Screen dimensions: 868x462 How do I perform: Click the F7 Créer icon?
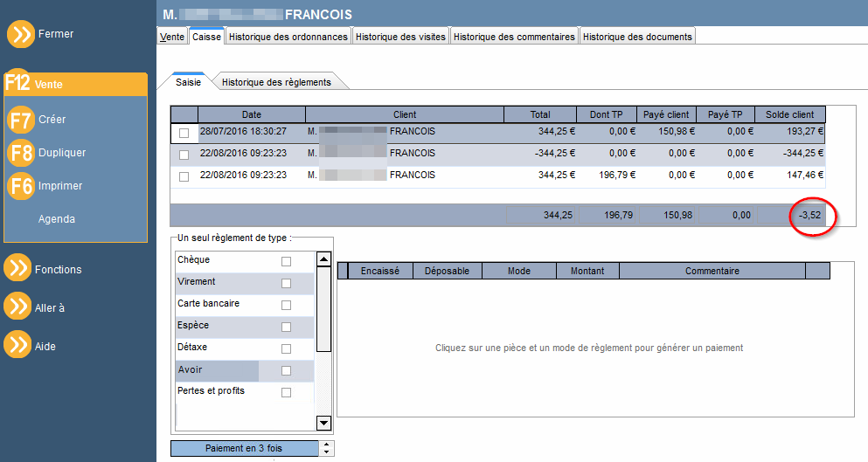(21, 120)
